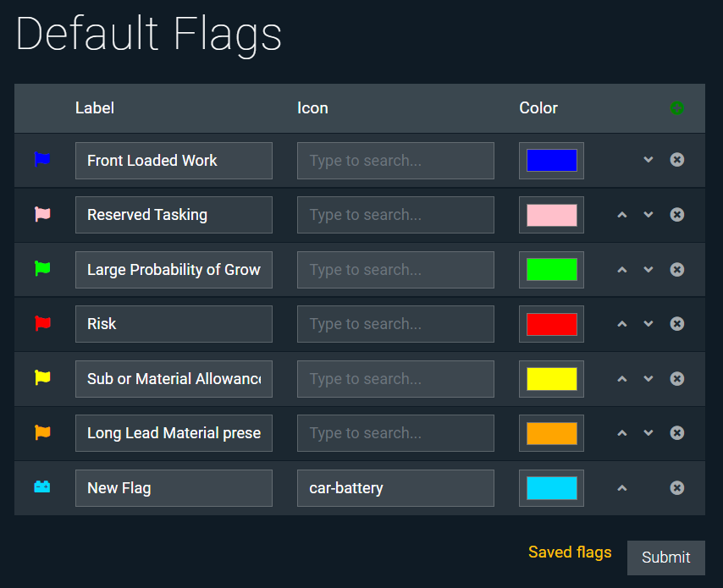The width and height of the screenshot is (723, 588).
Task: Open icon search field for Reserved Tasking
Action: 395,215
